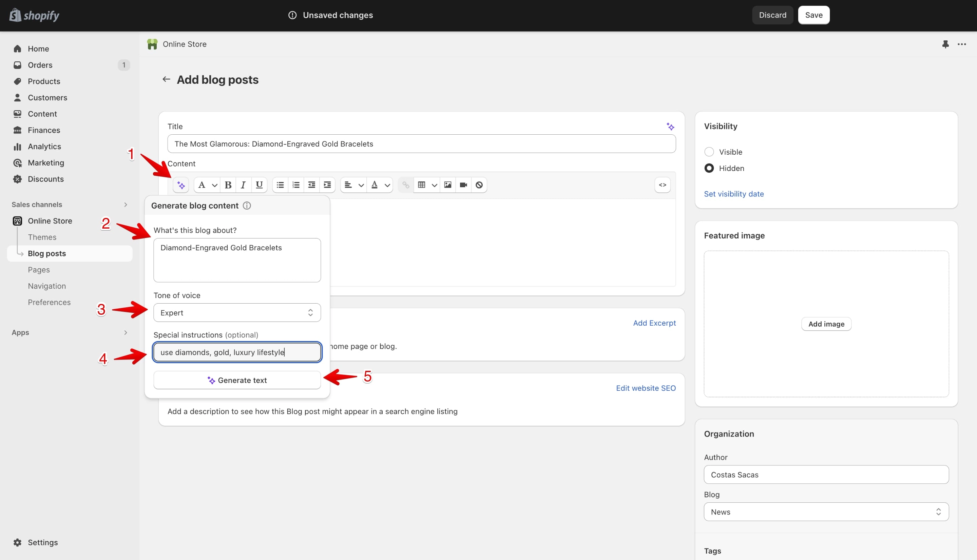Click the Special instructions input field

tap(237, 352)
